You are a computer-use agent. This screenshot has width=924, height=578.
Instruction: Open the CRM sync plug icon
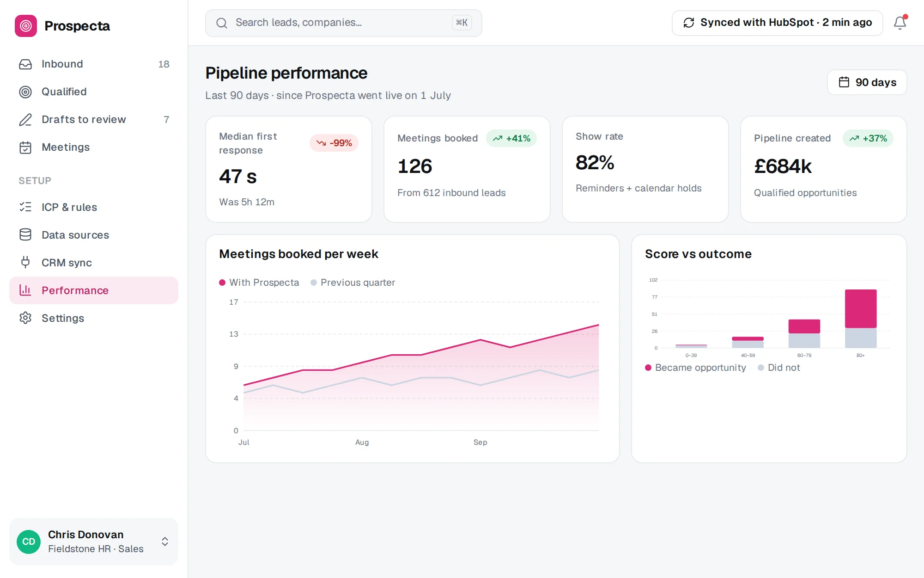25,263
